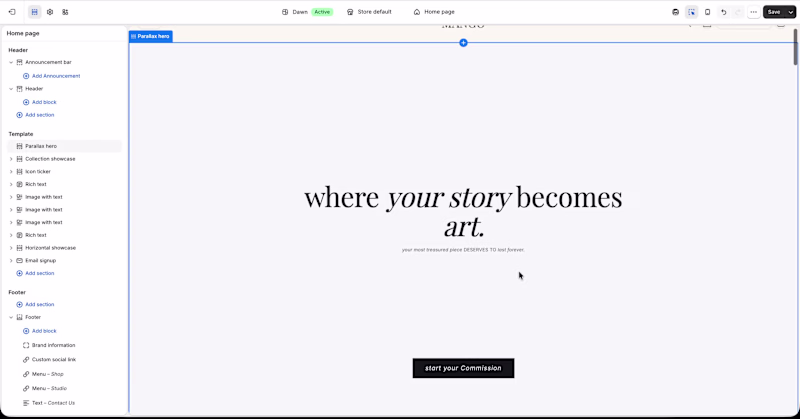
Task: Click the bracket icon beside Brand information
Action: tap(26, 345)
